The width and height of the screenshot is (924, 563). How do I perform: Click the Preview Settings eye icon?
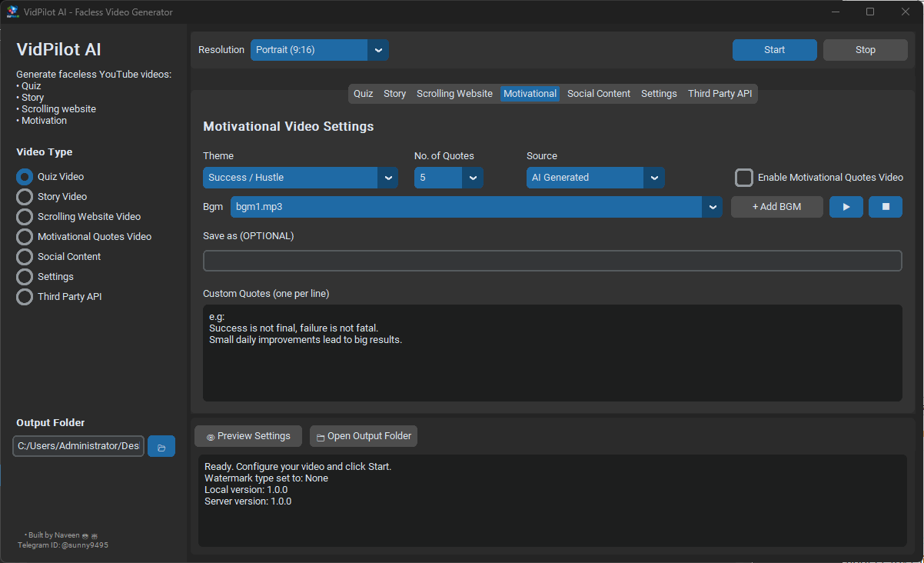(211, 436)
